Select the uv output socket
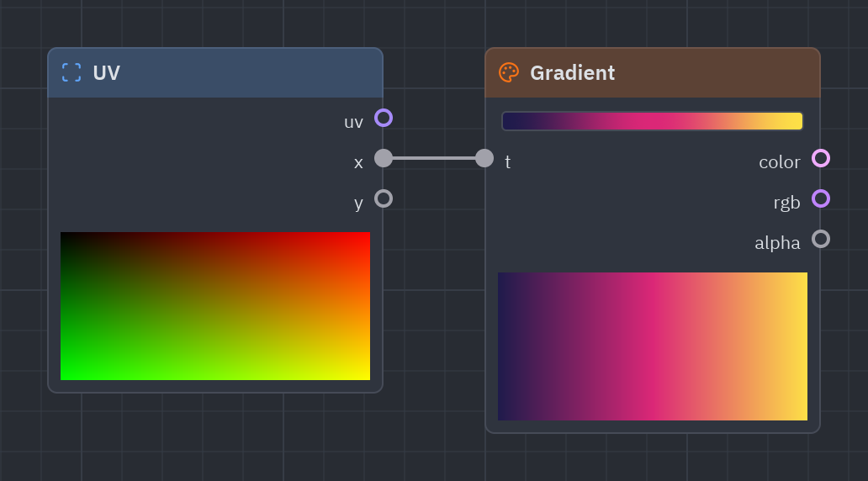The height and width of the screenshot is (481, 868). tap(384, 118)
